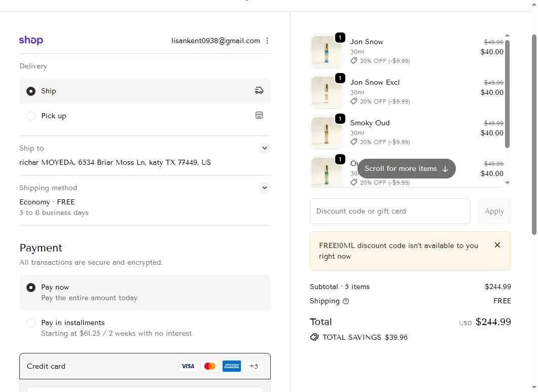Show the +5 more payment cards
The image size is (538, 392).
[254, 366]
